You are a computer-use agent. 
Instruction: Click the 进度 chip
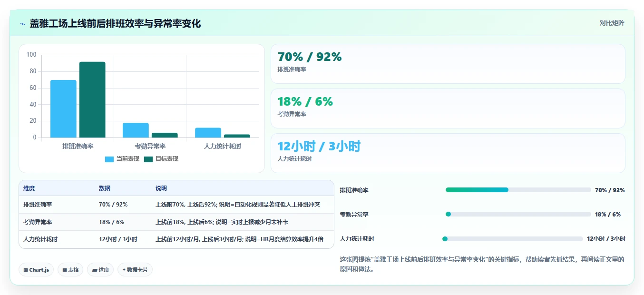[100, 270]
